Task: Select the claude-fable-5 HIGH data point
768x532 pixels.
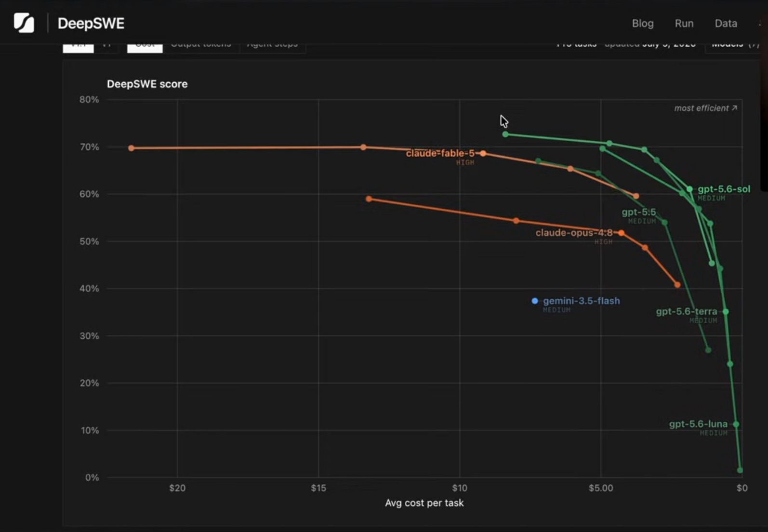Action: click(483, 153)
